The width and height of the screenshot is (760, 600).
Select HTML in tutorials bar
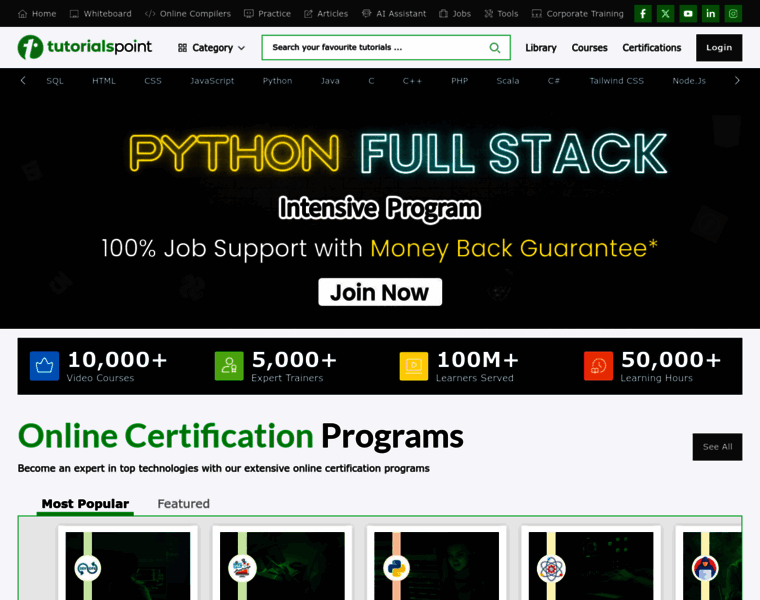coord(104,81)
